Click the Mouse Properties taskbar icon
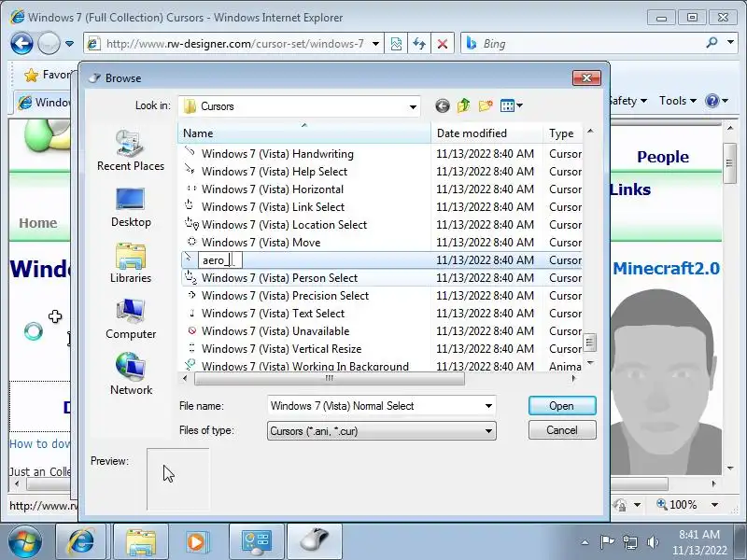 (315, 542)
